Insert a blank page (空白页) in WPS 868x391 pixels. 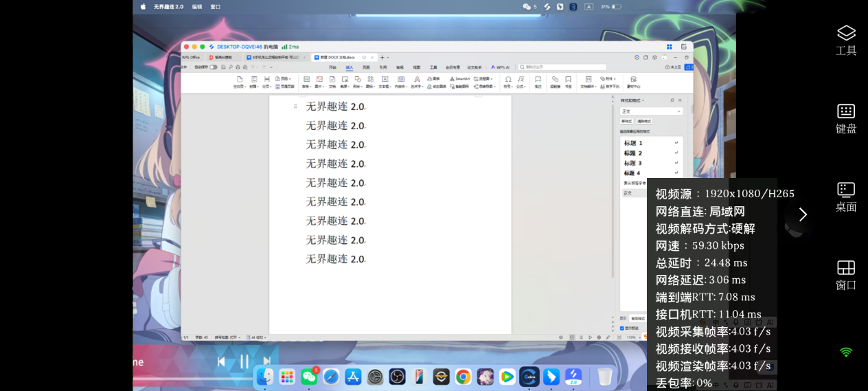[239, 83]
